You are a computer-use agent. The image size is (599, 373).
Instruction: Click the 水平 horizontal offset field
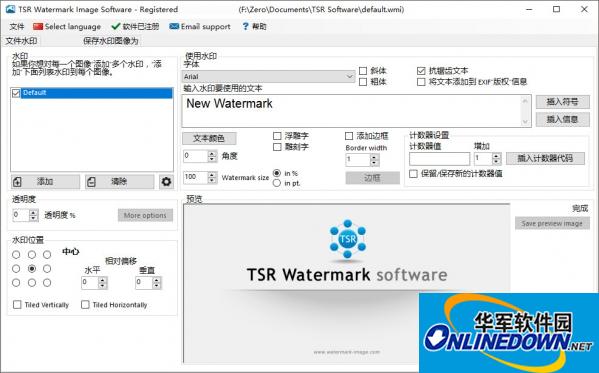(x=90, y=283)
